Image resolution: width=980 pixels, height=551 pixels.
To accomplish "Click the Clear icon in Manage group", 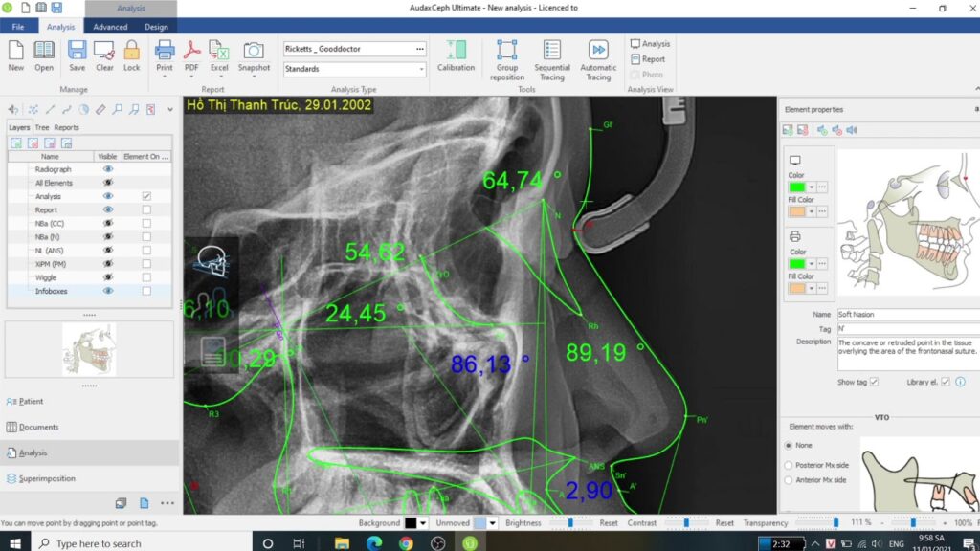I will (104, 51).
